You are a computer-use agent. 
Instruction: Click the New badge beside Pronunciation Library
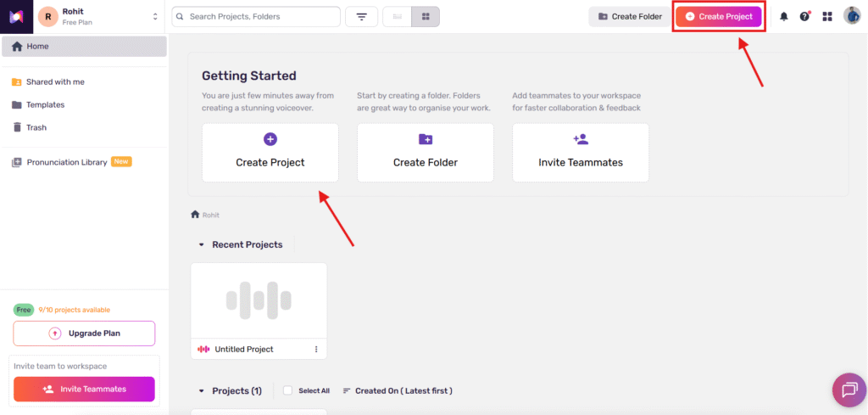pyautogui.click(x=121, y=162)
